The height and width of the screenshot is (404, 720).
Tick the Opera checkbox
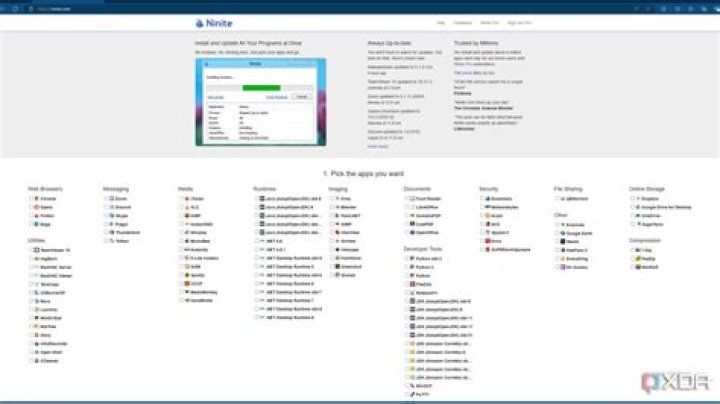tap(31, 208)
